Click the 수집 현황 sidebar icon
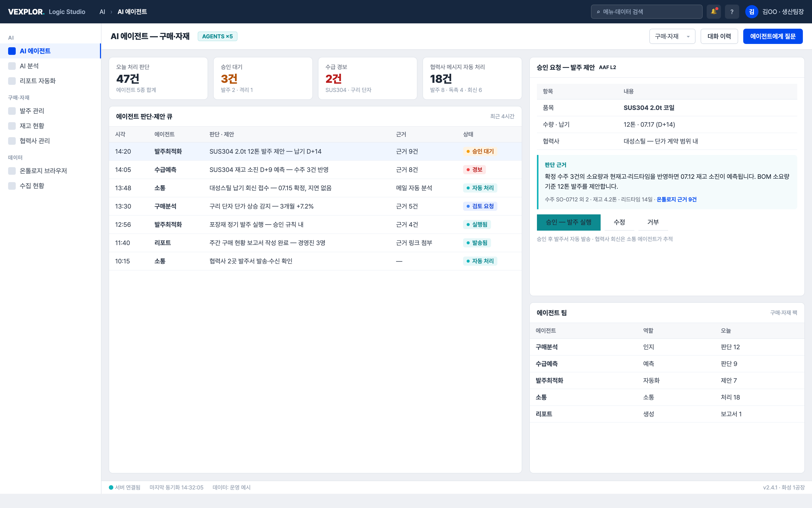812x508 pixels. coord(12,186)
